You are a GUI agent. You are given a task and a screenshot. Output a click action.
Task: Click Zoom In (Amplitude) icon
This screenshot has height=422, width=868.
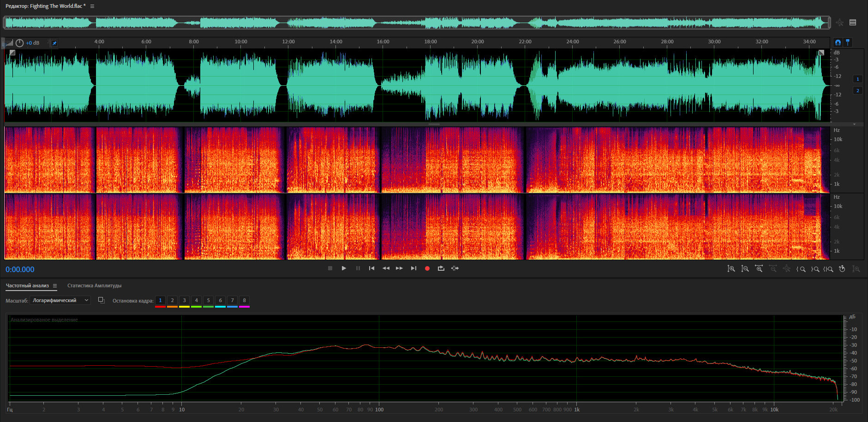point(731,269)
